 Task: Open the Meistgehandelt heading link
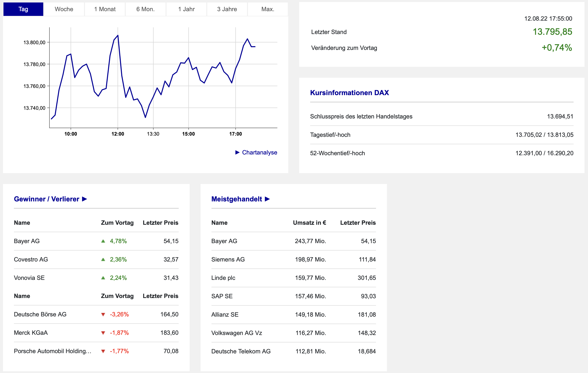tap(237, 199)
